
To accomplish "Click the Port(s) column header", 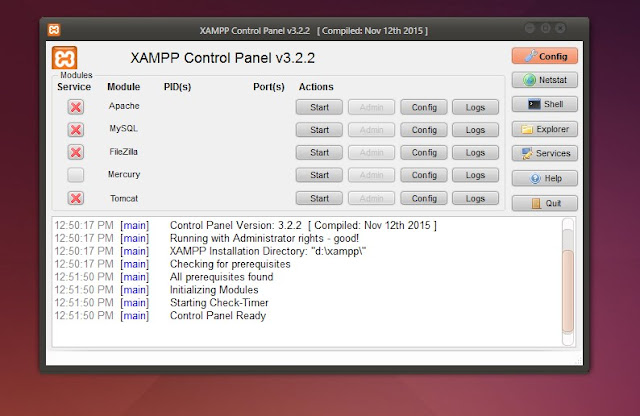I will click(x=269, y=87).
